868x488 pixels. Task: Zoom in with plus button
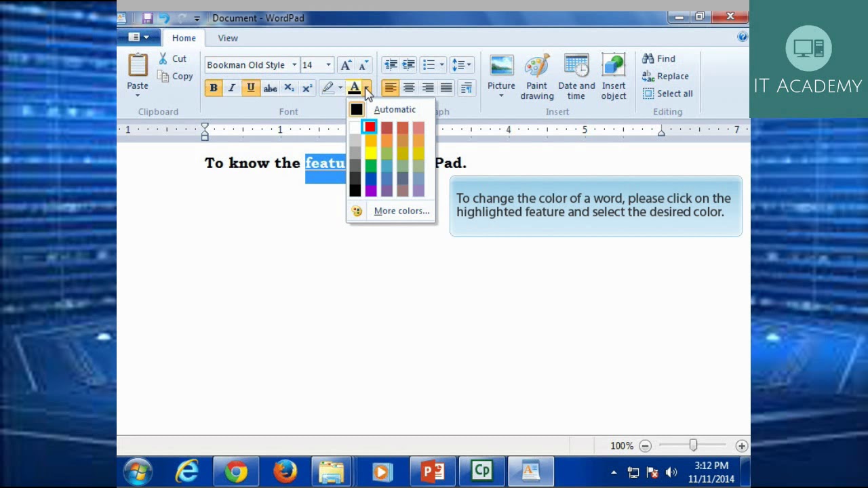point(741,446)
